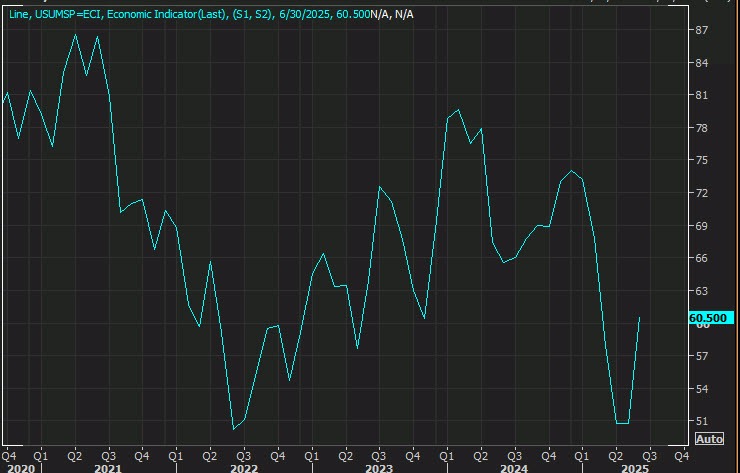This screenshot has width=740, height=473.
Task: Click the 51 tick on price axis
Action: point(701,421)
